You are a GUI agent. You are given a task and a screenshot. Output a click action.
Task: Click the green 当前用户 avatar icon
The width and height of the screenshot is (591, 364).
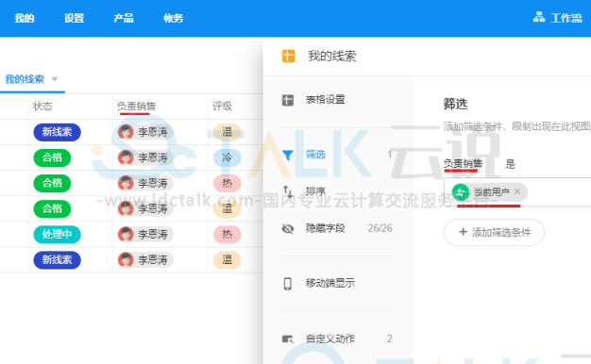[x=460, y=192]
